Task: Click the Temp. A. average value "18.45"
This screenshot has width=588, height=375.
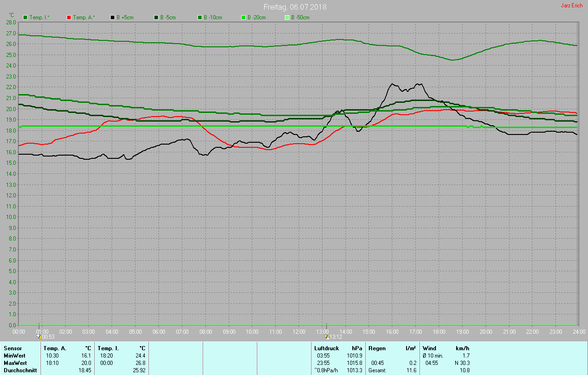Action: tap(85, 370)
